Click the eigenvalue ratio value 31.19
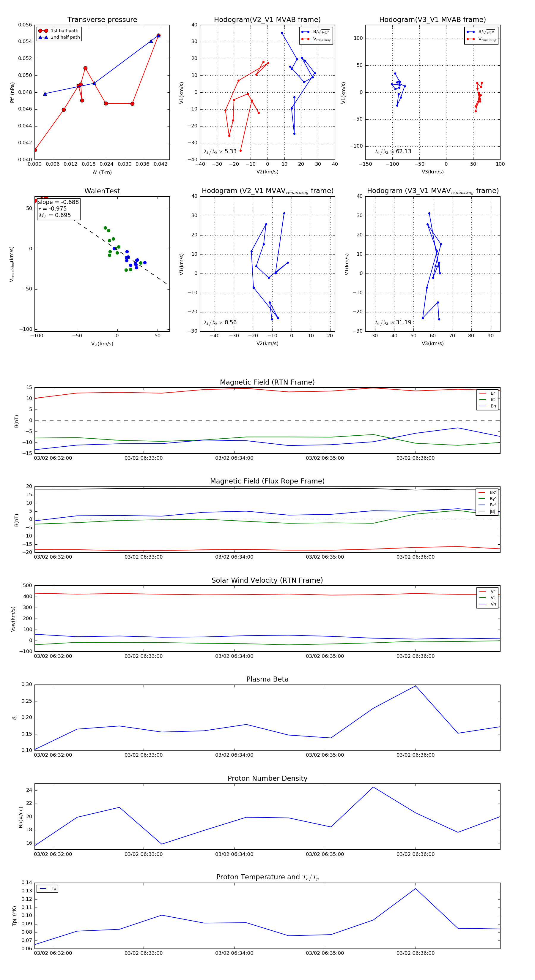 [404, 323]
